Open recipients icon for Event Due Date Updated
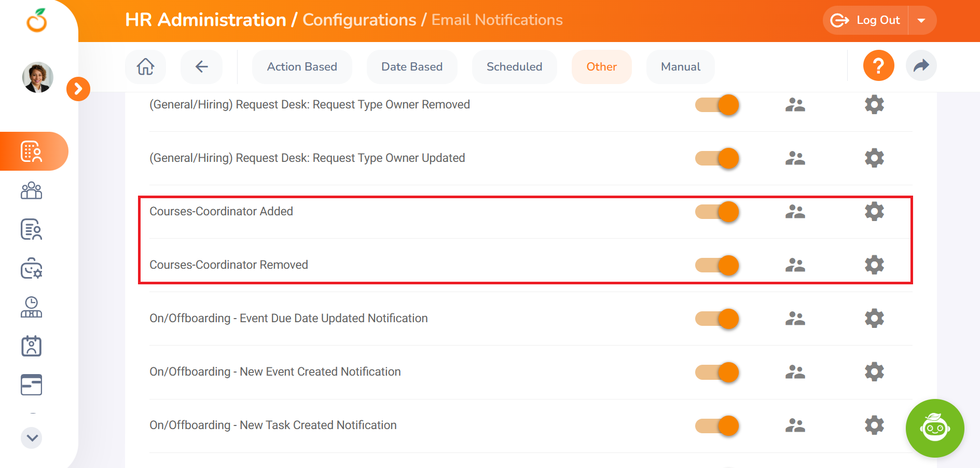This screenshot has width=980, height=468. [795, 319]
